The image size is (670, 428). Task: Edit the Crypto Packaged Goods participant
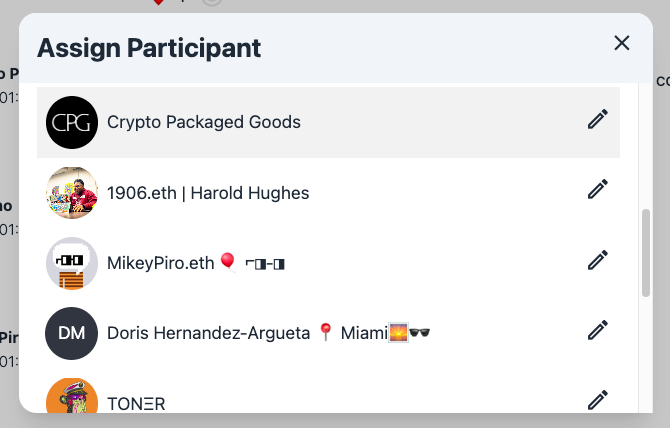point(598,120)
